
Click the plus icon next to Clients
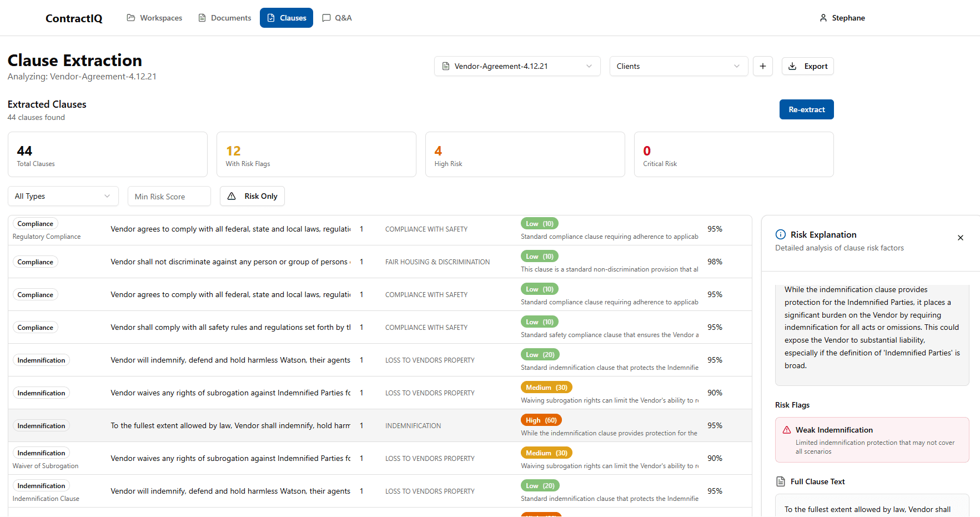point(762,66)
